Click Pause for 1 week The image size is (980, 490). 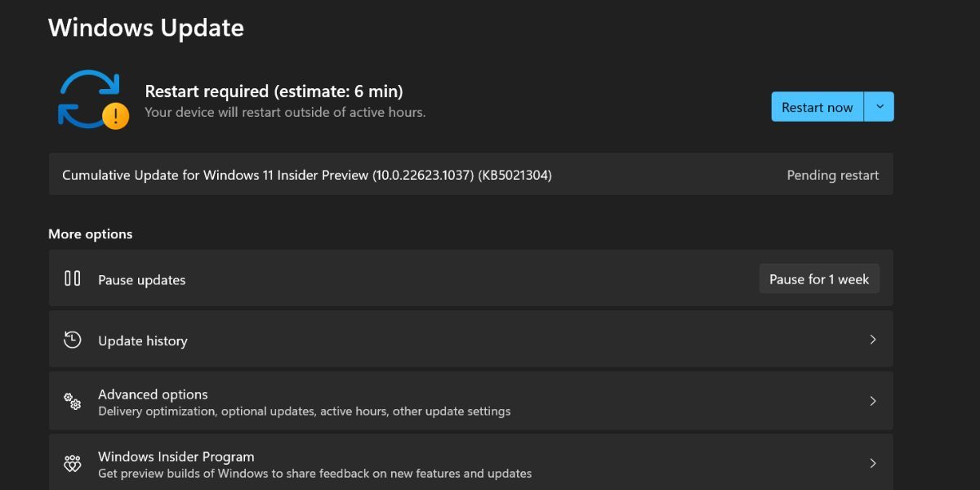[819, 278]
